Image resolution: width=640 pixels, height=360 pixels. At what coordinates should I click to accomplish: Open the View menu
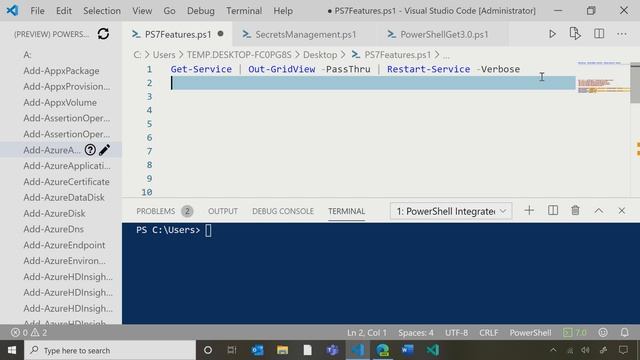tap(142, 11)
